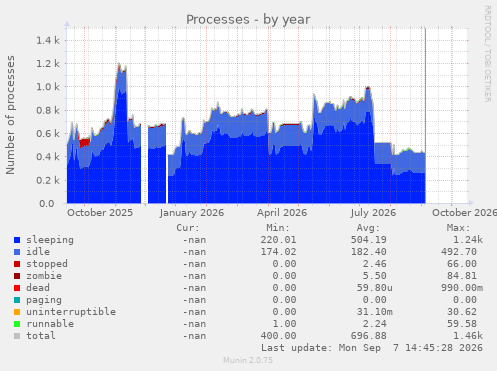Click the sleeping legend color swatch

17,240
